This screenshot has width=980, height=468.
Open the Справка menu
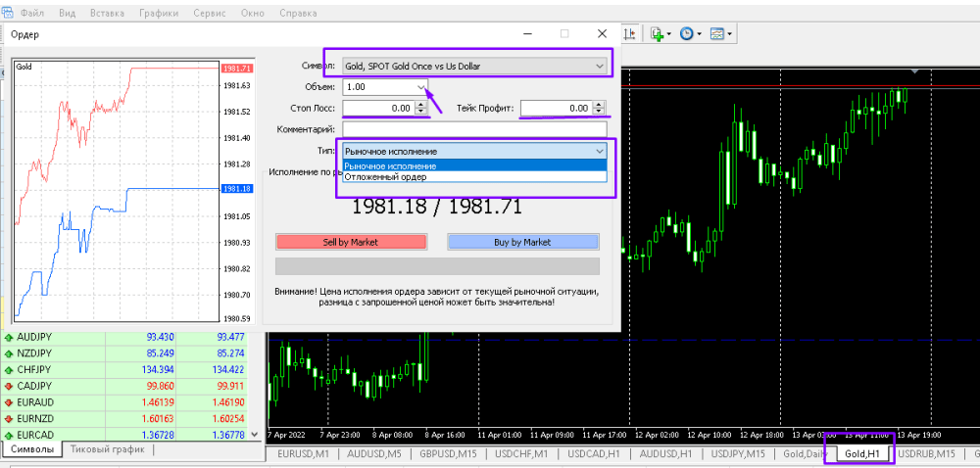298,13
